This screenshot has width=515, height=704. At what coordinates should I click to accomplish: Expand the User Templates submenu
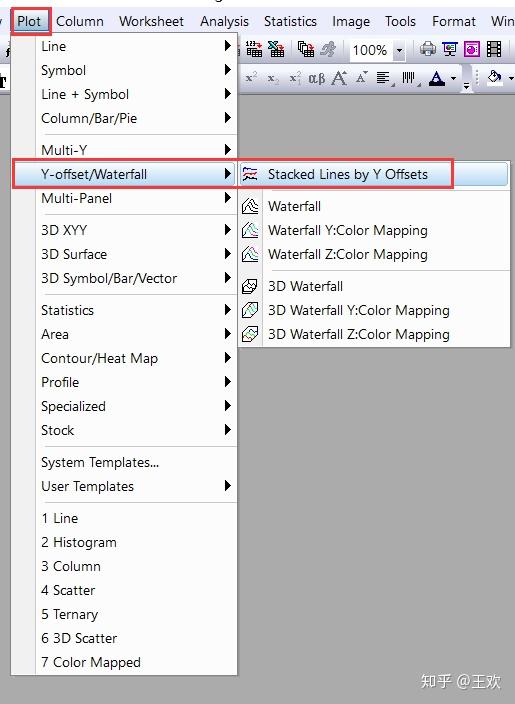[x=136, y=486]
